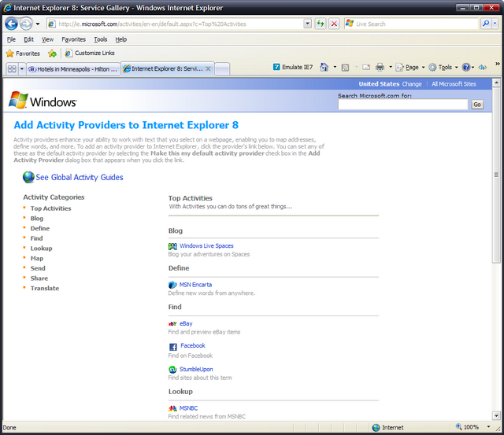Open the Customize Links shortcut

(90, 53)
